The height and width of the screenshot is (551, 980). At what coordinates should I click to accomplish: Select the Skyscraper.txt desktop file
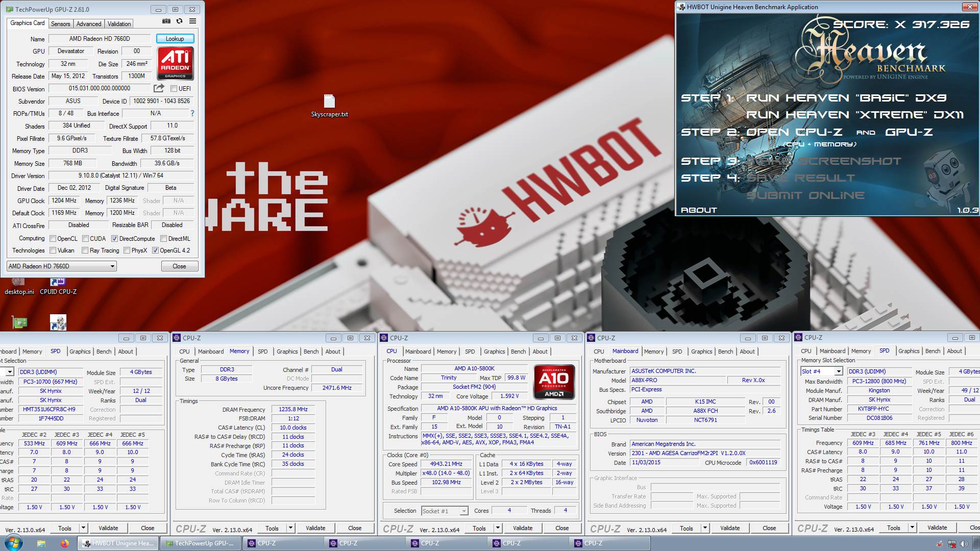pos(329,106)
